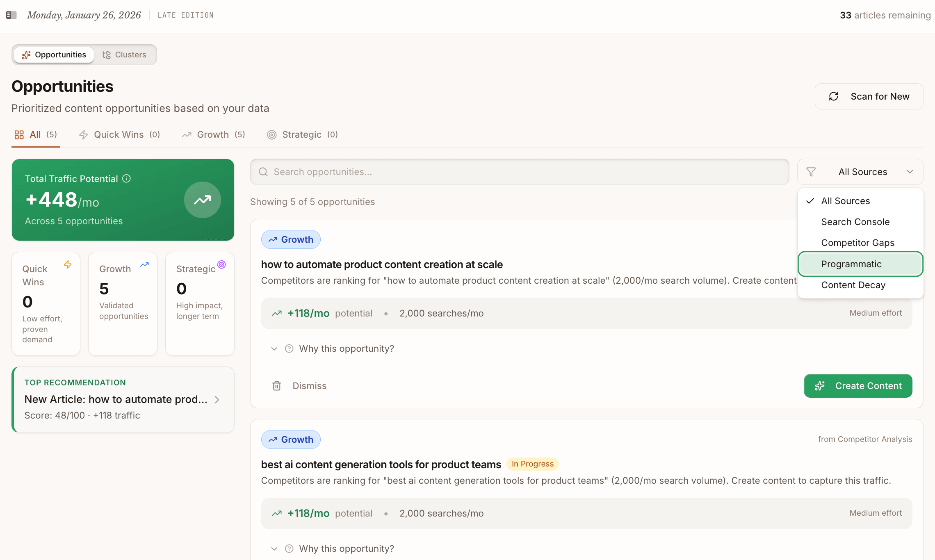Click the newspaper icon in the top-left corner
The height and width of the screenshot is (560, 935).
click(11, 15)
